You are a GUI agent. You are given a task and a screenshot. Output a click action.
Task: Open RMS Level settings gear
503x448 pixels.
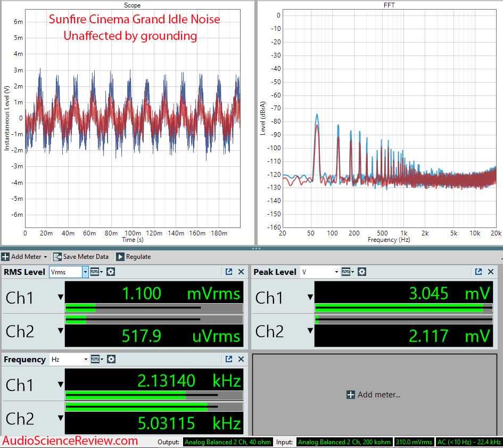point(111,272)
